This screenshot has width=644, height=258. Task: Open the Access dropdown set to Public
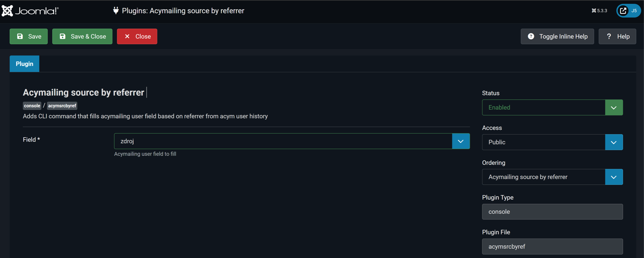(552, 142)
